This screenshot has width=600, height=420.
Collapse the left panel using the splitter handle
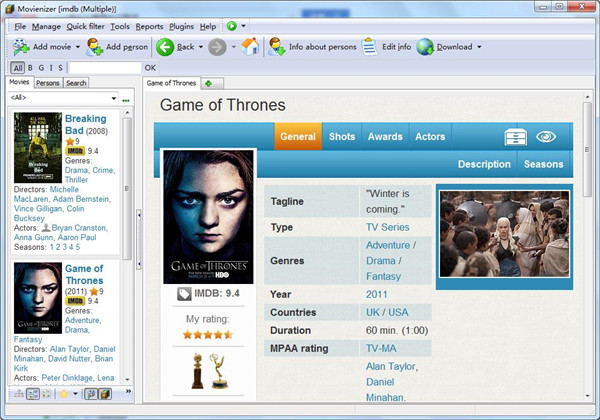139,239
